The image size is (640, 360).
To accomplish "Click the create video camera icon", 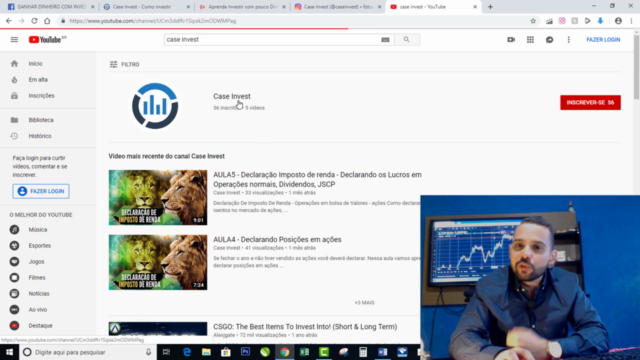I will (511, 40).
